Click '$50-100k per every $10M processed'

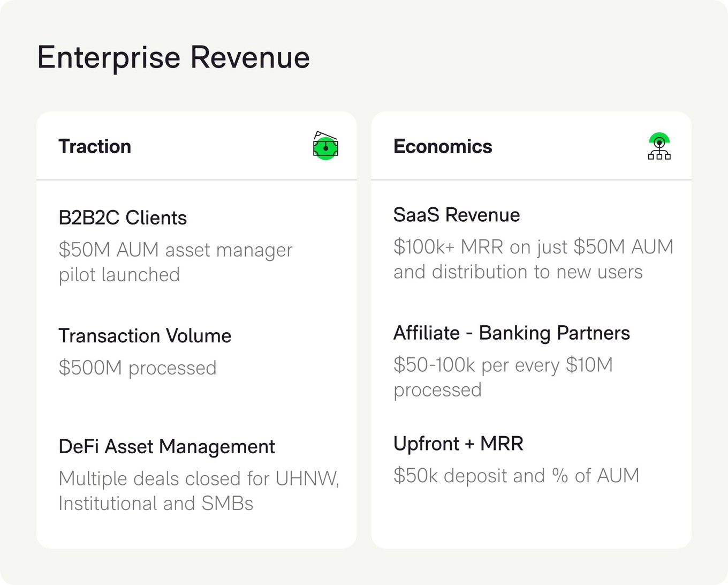click(503, 377)
